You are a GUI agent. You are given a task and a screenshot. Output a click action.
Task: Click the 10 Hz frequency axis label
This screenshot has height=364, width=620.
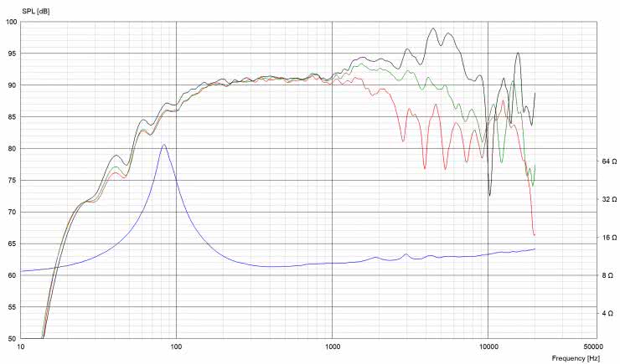(21, 346)
